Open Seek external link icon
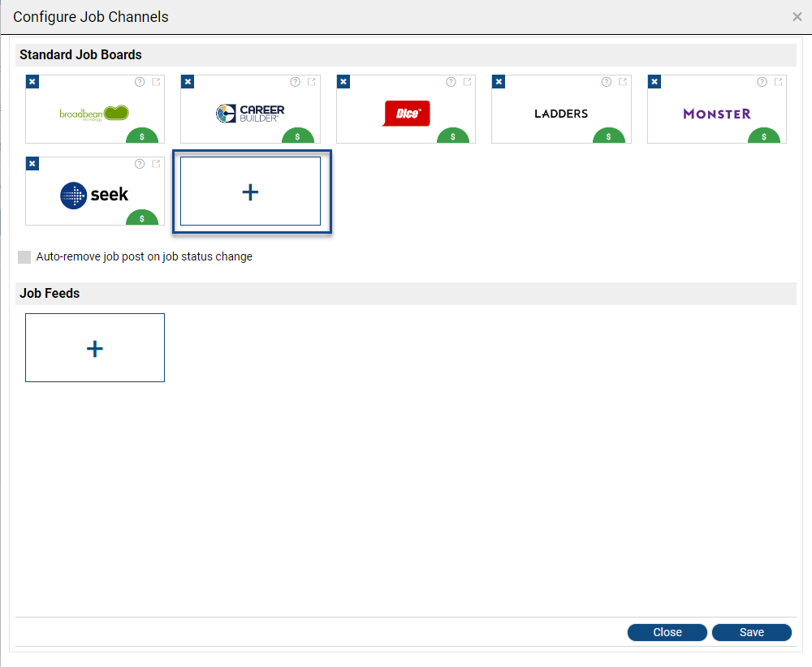 click(156, 164)
